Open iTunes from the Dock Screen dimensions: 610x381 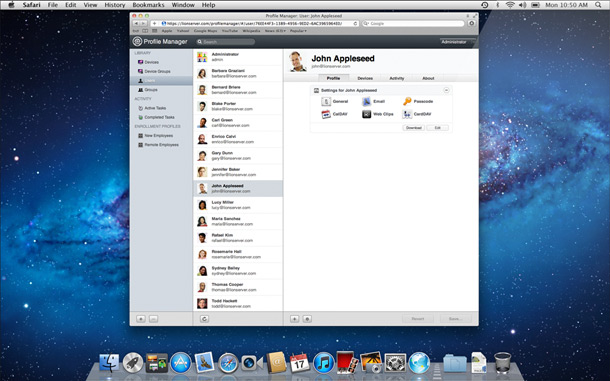tap(323, 363)
